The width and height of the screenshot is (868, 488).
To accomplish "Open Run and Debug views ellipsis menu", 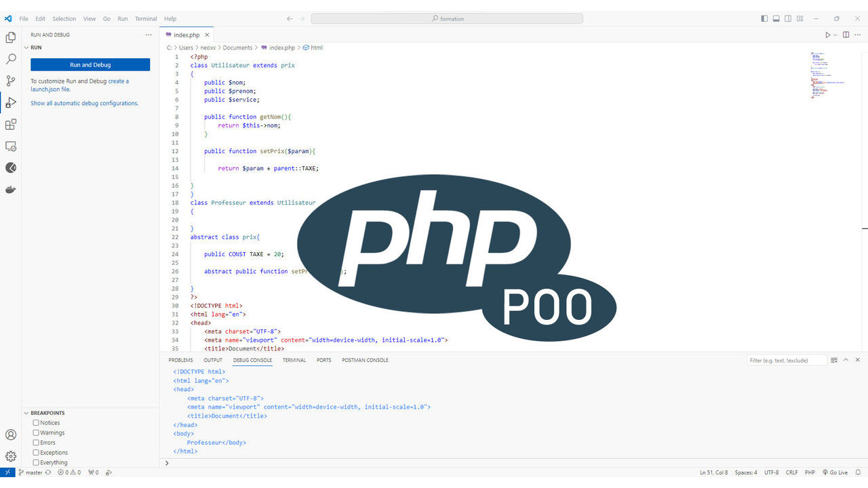I will 149,35.
